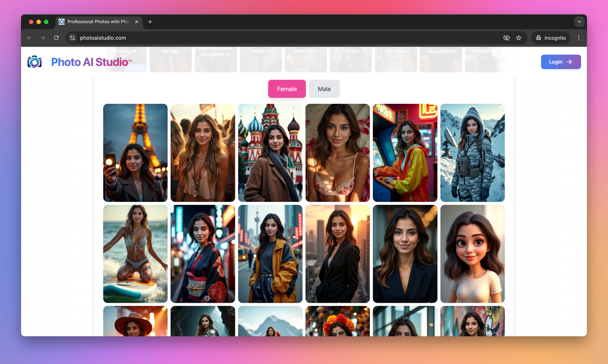Open the Eiffel Tower selfie photo
The image size is (608, 364).
[x=135, y=153]
